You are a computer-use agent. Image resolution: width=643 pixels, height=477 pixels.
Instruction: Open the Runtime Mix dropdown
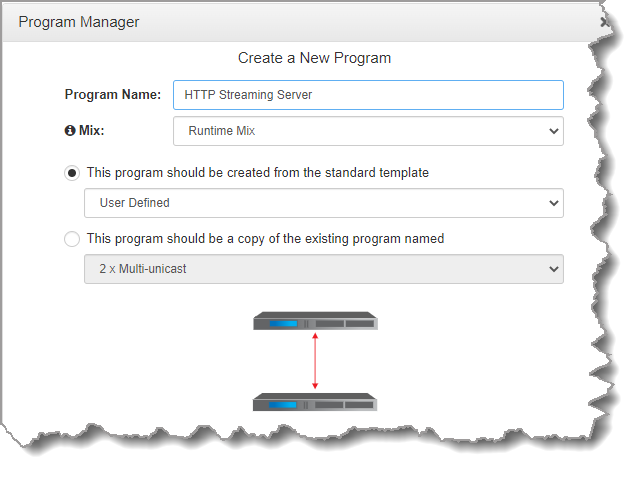(x=367, y=131)
